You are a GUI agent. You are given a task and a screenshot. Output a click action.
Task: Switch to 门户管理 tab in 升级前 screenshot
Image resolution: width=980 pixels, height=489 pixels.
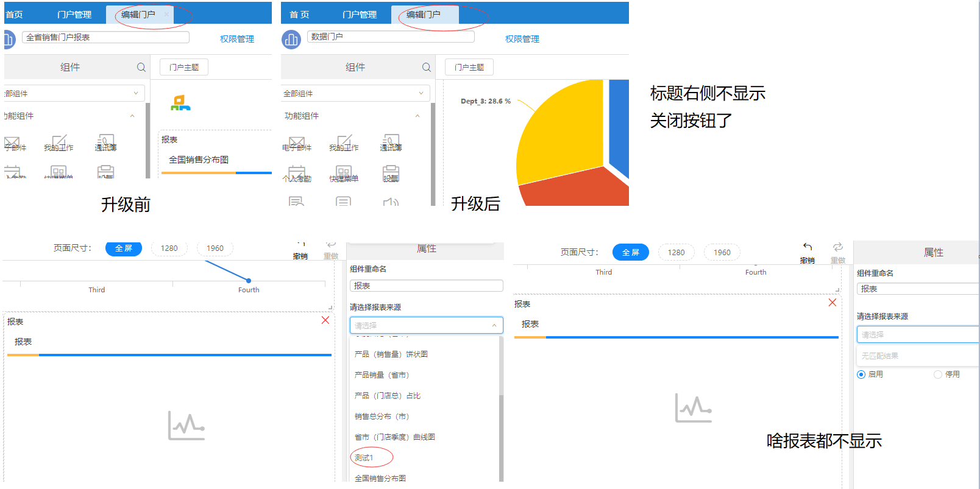point(74,15)
